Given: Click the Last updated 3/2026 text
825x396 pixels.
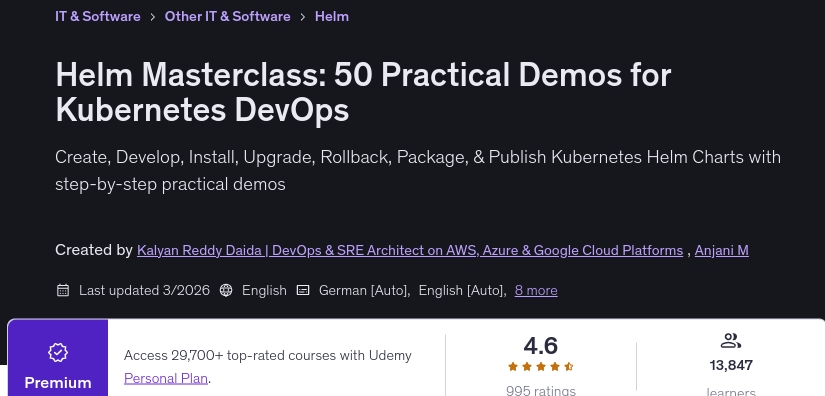Looking at the screenshot, I should click(144, 290).
